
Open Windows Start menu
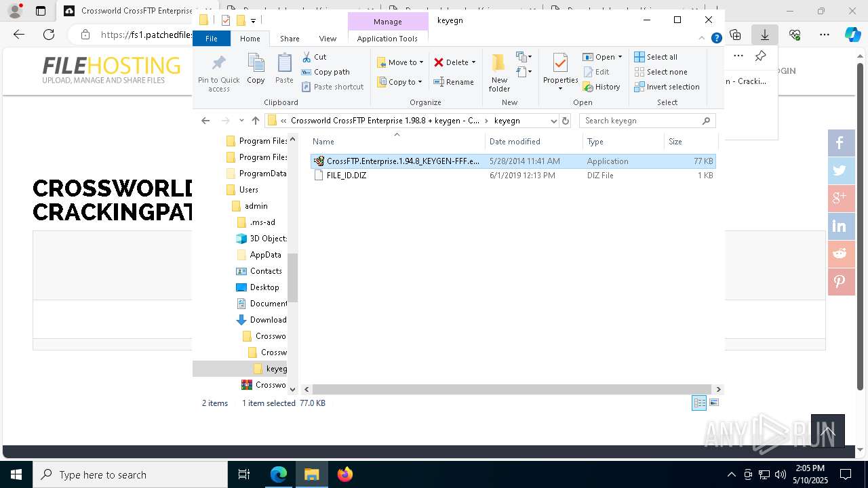coord(16,474)
